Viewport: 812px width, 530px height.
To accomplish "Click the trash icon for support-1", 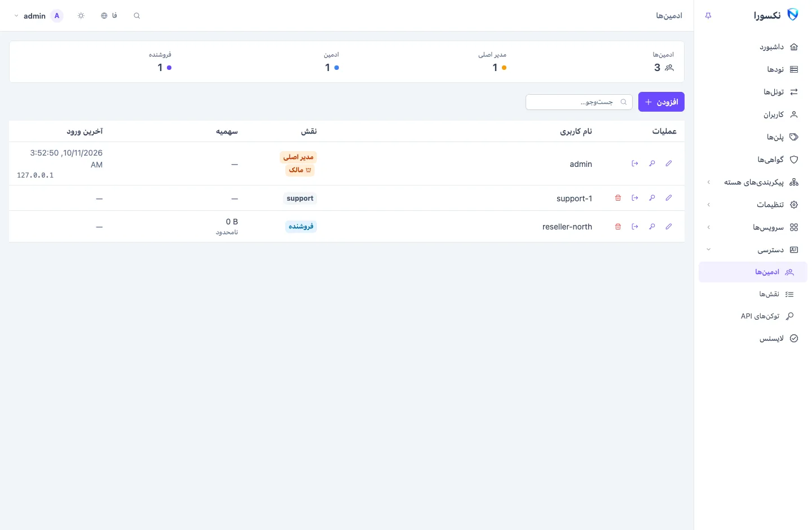I will (618, 198).
